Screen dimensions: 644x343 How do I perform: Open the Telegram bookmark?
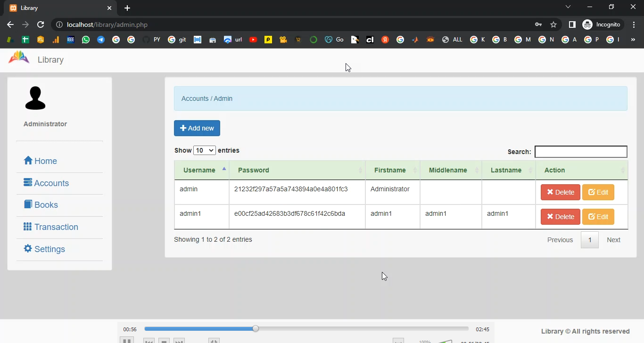pyautogui.click(x=101, y=40)
